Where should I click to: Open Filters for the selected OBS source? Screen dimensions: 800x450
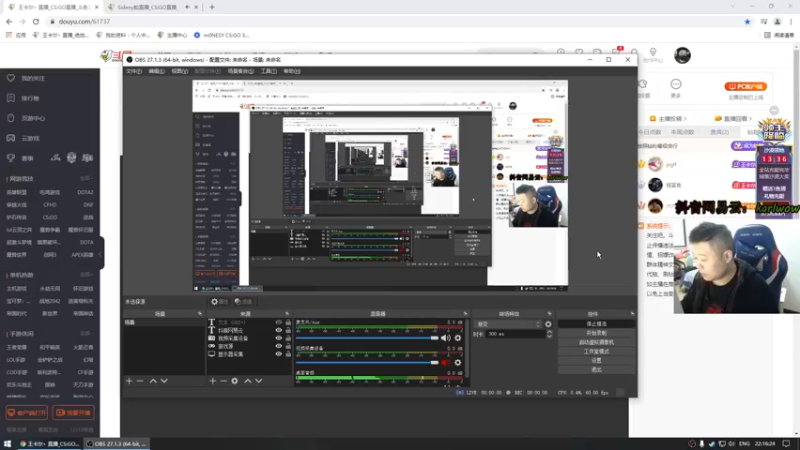pyautogui.click(x=244, y=302)
